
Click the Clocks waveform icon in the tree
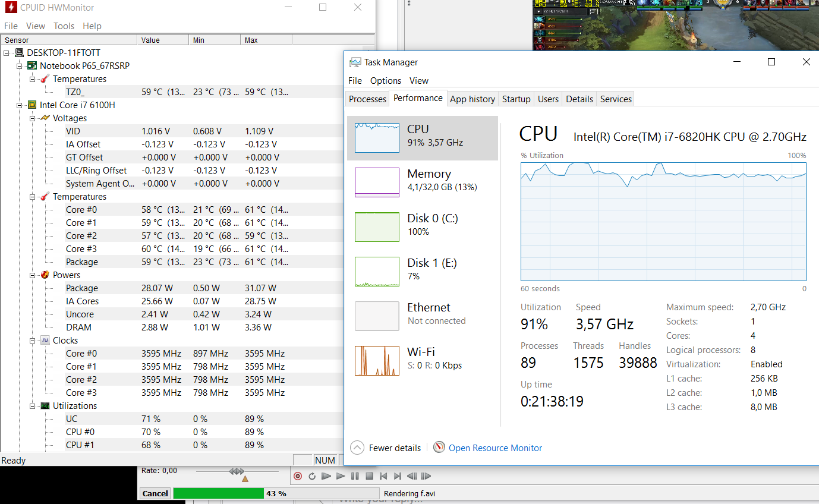(x=45, y=341)
